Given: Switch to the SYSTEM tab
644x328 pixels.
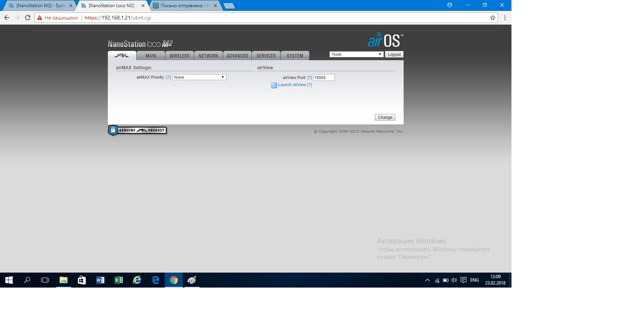Looking at the screenshot, I should [295, 56].
